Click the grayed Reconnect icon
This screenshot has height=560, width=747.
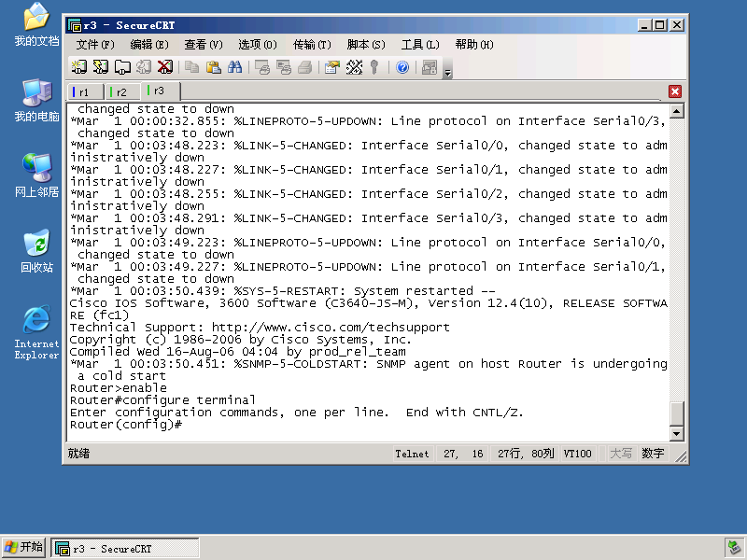[144, 67]
